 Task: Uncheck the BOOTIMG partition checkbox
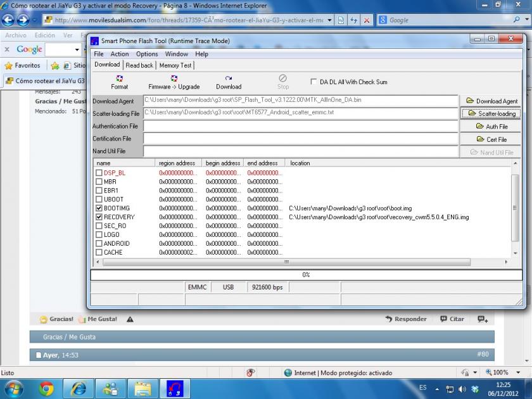[x=99, y=208]
